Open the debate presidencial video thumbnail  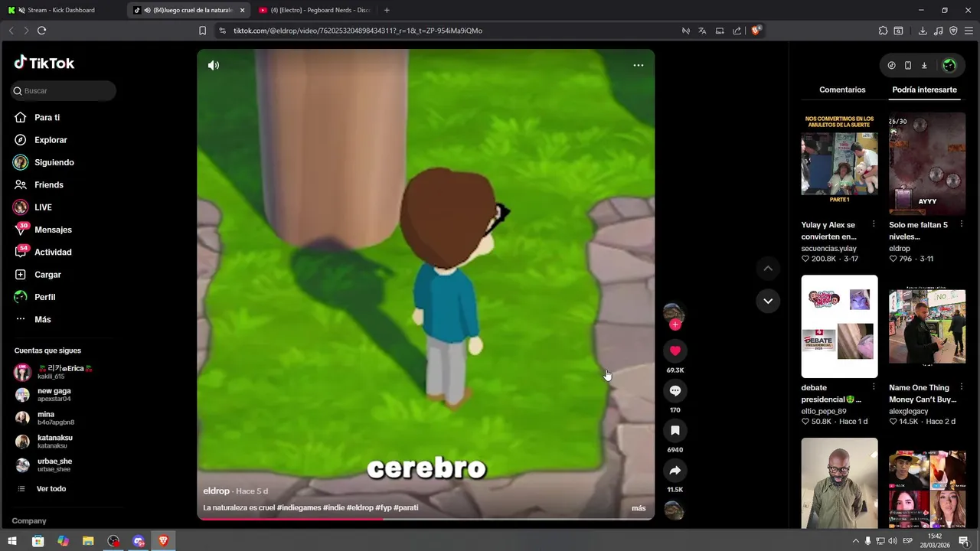click(x=839, y=327)
